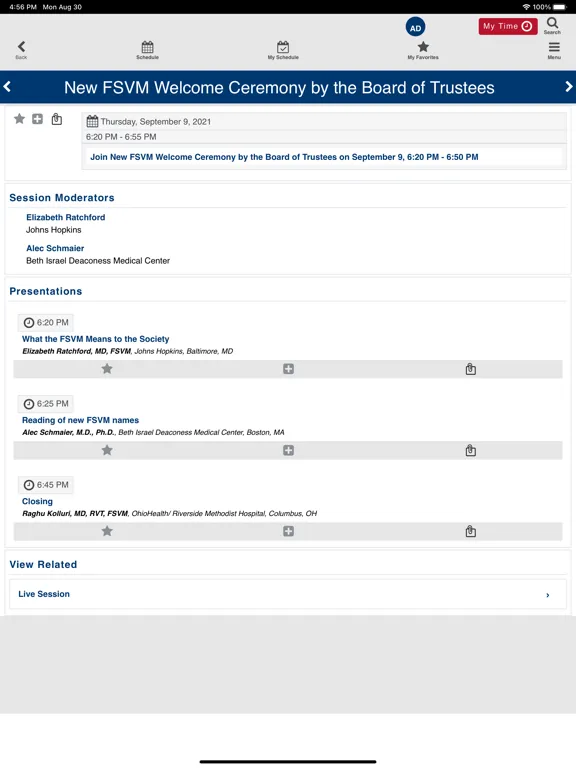Click the 6:20 PM - 6:55 PM time range
This screenshot has height=768, width=576.
121,137
